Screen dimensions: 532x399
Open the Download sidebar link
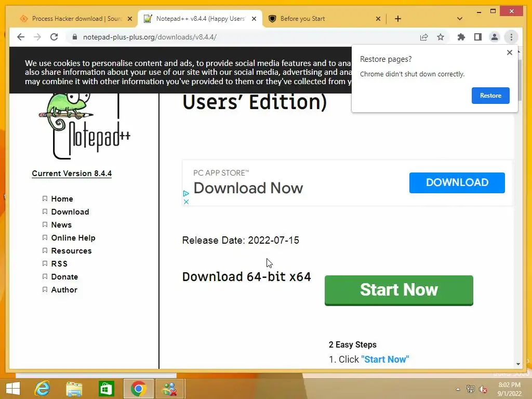(70, 212)
